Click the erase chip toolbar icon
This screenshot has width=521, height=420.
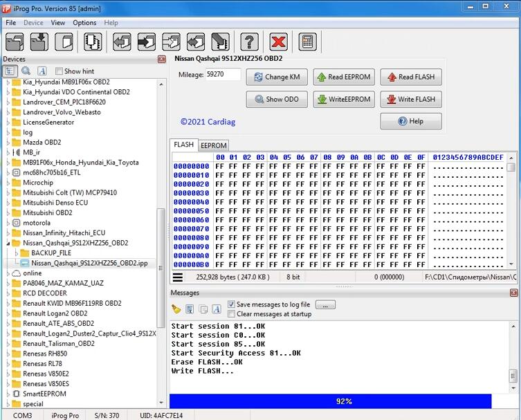tap(220, 42)
